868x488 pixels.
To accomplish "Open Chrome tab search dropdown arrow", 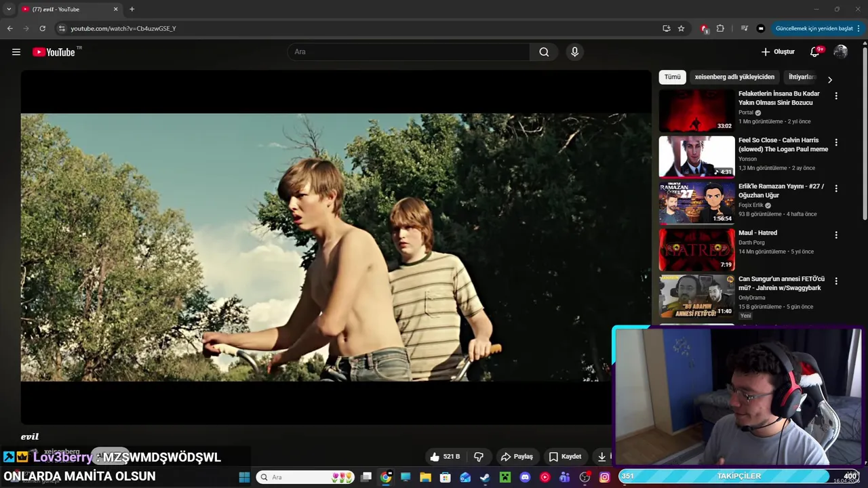I will coord(9,9).
